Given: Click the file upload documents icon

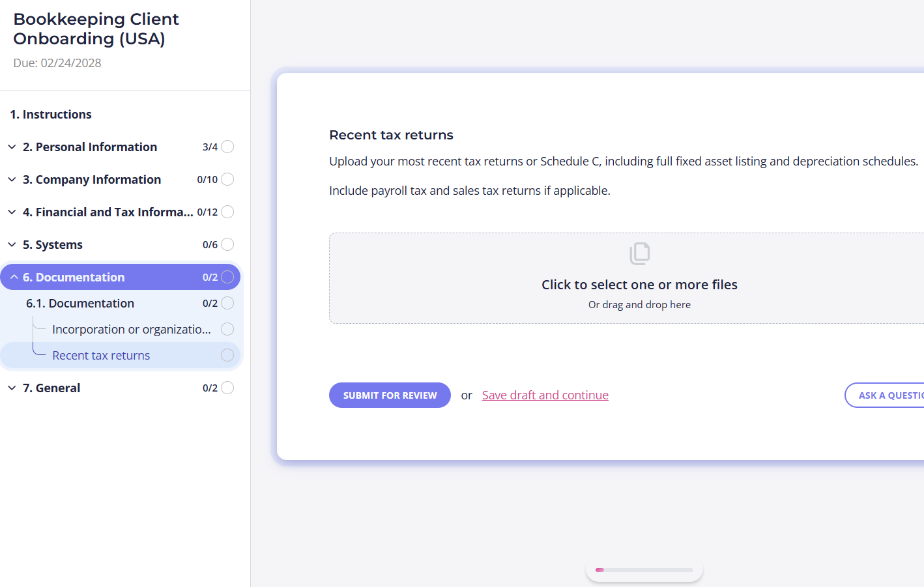Looking at the screenshot, I should pos(640,253).
